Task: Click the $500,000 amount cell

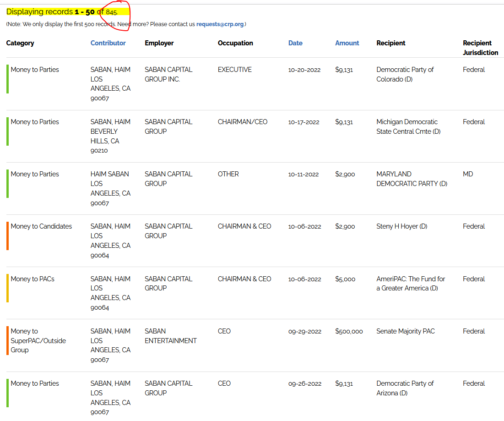Action: [349, 331]
